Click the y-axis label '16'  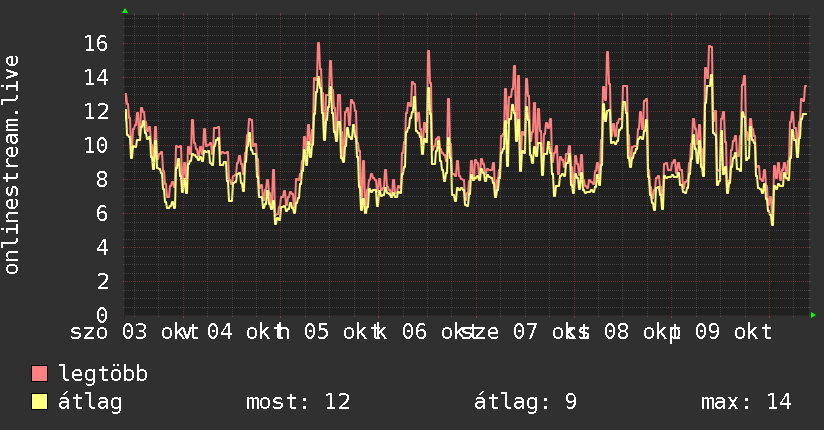(96, 44)
